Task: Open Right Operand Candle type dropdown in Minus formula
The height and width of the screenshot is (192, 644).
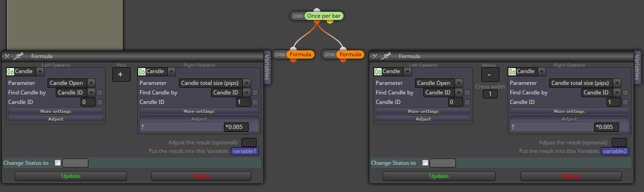Action: pos(542,71)
